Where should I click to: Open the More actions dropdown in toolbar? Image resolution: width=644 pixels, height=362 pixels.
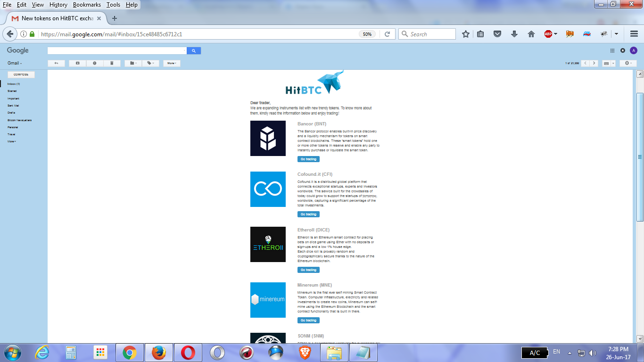(172, 63)
